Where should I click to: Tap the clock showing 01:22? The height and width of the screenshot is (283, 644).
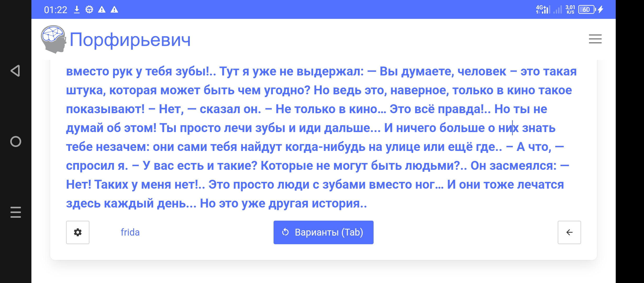pyautogui.click(x=55, y=10)
